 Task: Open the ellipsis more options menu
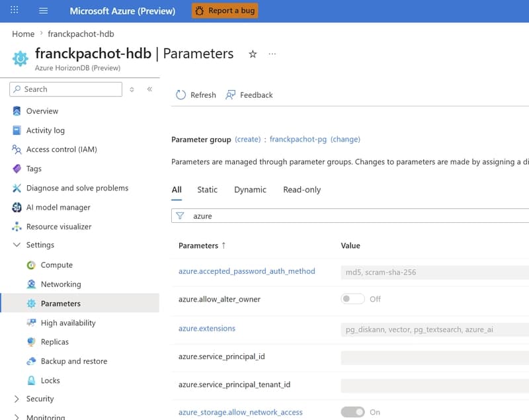[x=272, y=54]
